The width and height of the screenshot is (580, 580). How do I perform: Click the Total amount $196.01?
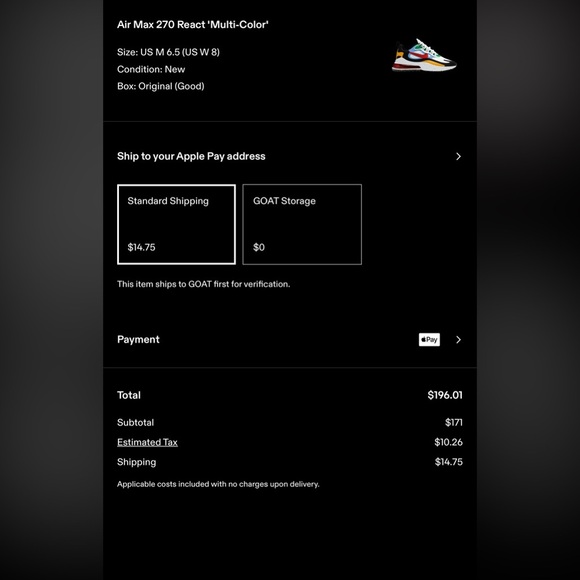pyautogui.click(x=445, y=395)
